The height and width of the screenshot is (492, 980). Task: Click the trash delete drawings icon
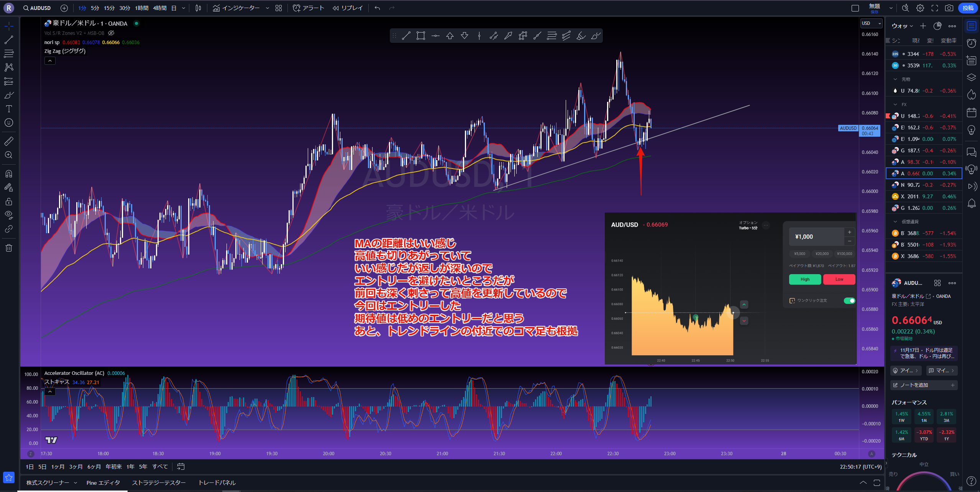point(9,248)
